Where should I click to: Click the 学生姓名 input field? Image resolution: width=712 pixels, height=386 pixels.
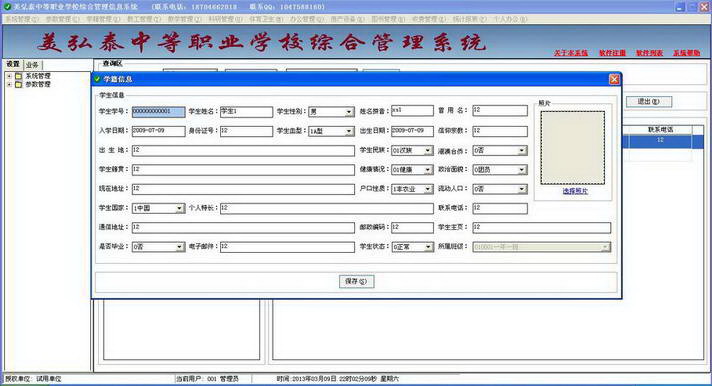247,112
